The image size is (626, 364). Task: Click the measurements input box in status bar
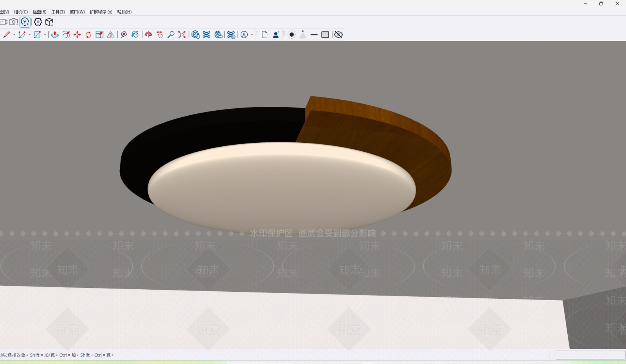click(590, 355)
